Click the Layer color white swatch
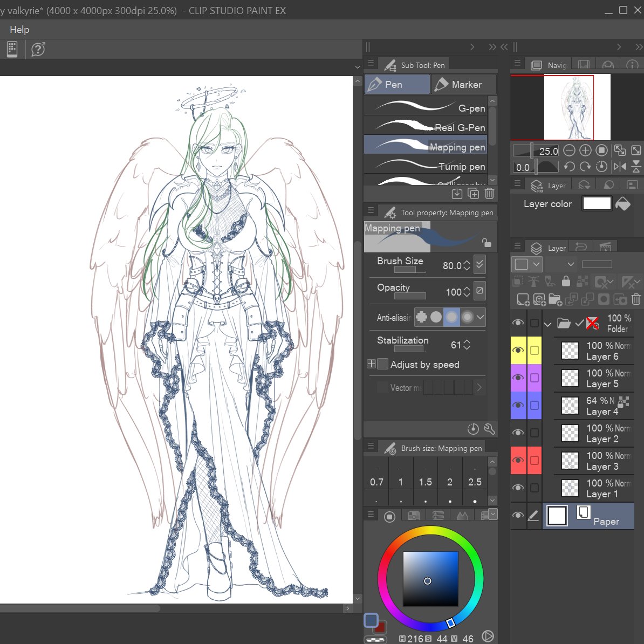 (597, 203)
